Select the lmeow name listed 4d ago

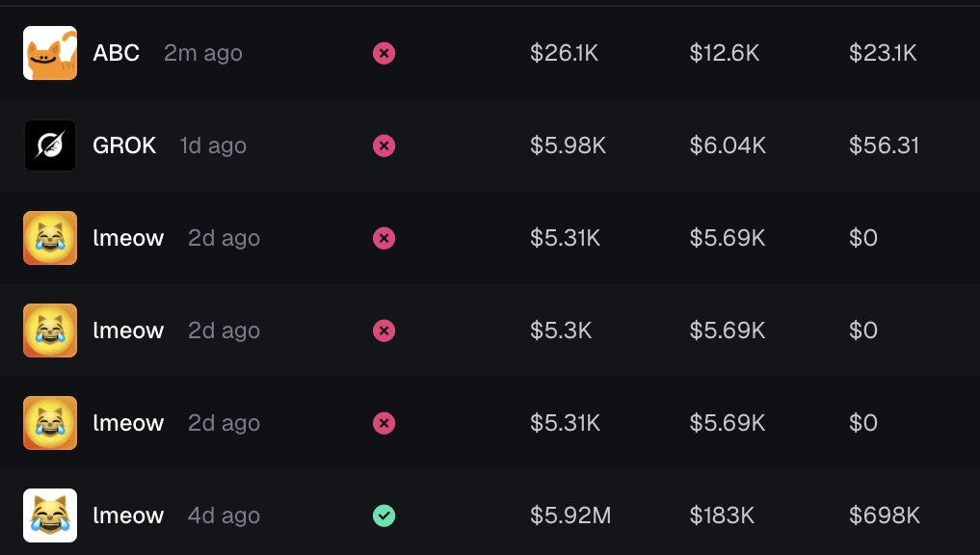(x=128, y=515)
